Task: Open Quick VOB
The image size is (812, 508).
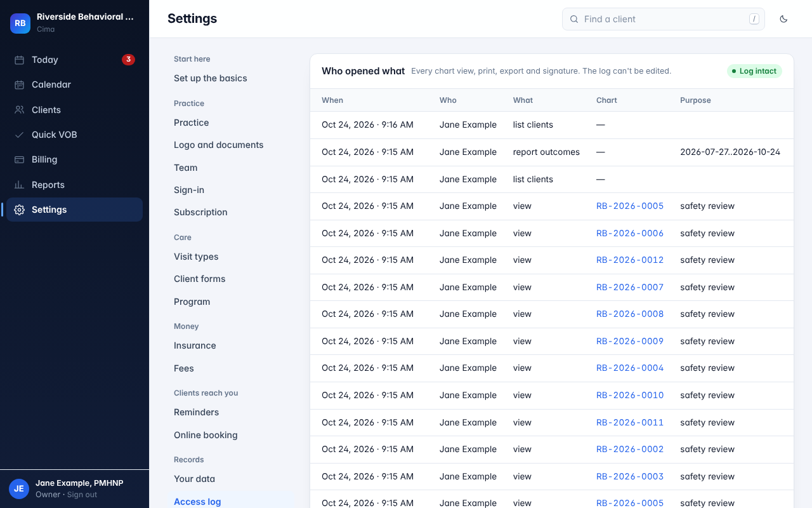Action: [x=74, y=135]
